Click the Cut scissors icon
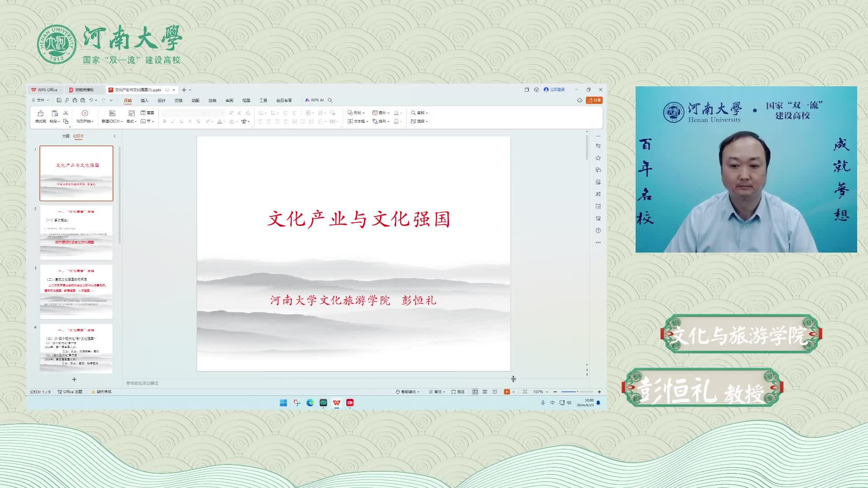Viewport: 868px width, 488px height. point(66,113)
